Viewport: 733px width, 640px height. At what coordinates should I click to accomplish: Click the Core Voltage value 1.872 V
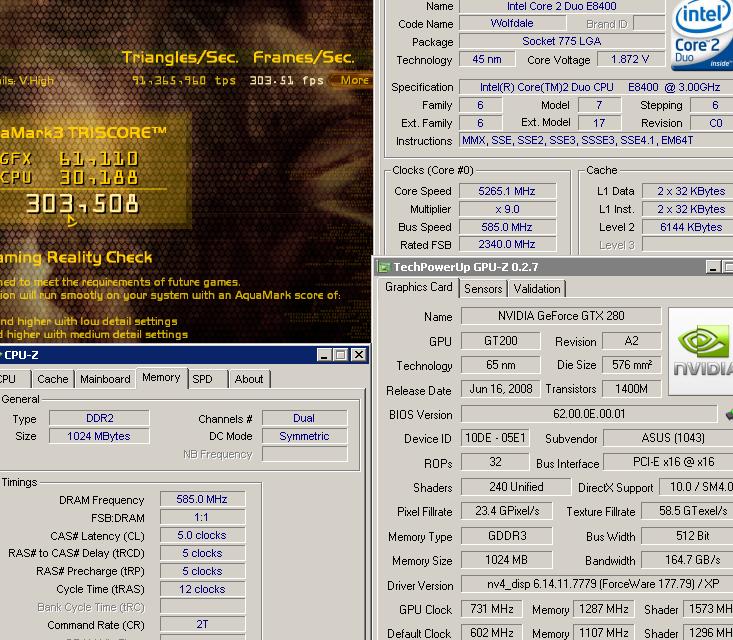[x=631, y=59]
